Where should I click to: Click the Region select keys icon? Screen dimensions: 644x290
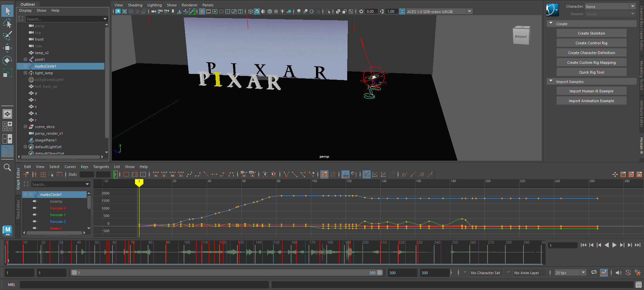coord(51,174)
